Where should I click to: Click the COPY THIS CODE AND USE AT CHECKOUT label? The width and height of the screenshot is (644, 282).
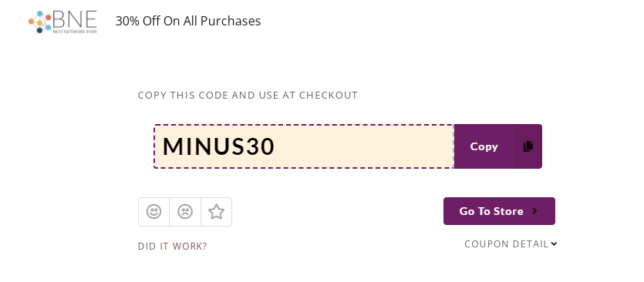tap(248, 96)
